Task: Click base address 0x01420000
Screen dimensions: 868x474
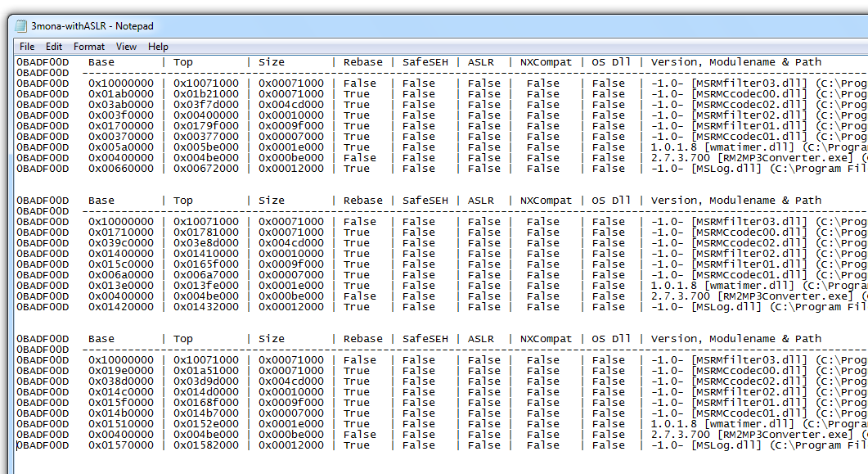Action: (121, 307)
